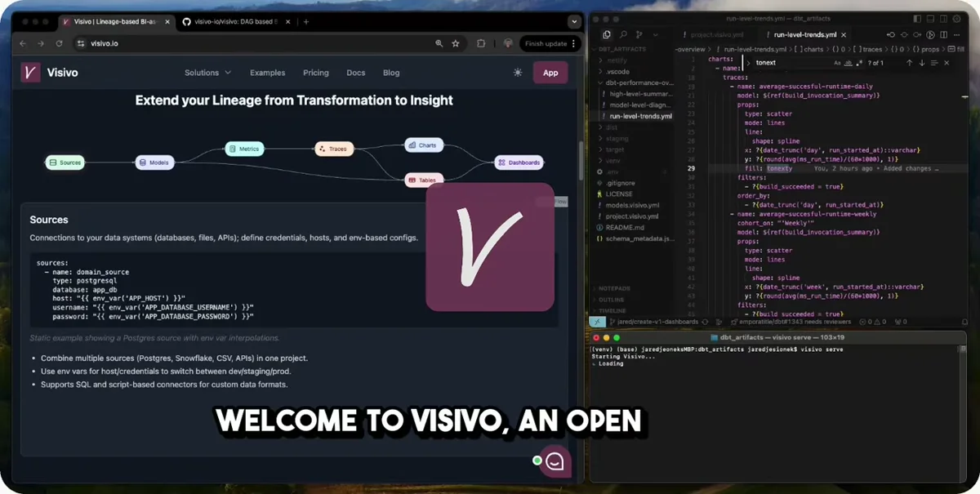This screenshot has height=494, width=980.
Task: Open the chat widget bubble icon
Action: click(x=555, y=460)
